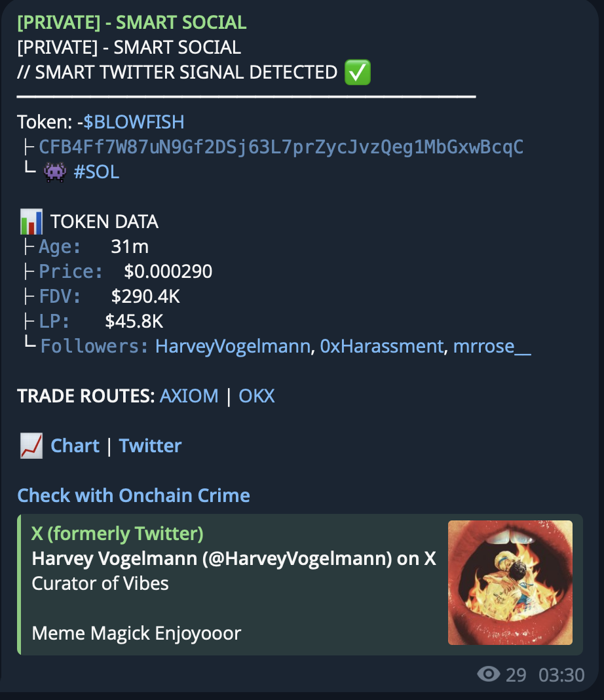Open the $BLOWFISH token link
The image size is (604, 700).
pos(134,122)
